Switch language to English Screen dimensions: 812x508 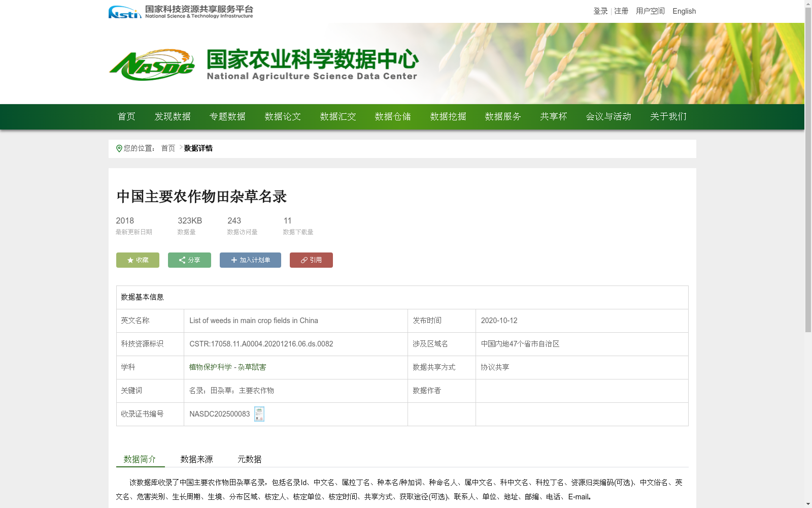pyautogui.click(x=684, y=11)
